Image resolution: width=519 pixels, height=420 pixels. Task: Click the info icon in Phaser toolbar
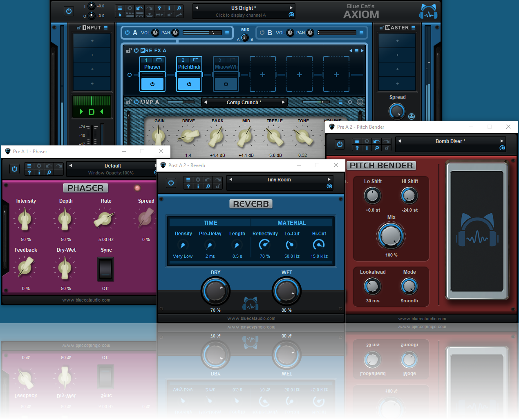click(39, 172)
